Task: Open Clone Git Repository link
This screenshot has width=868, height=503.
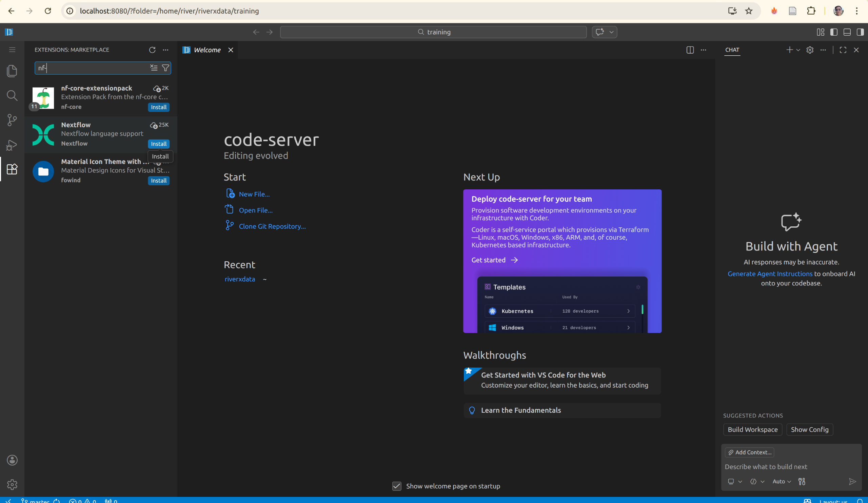Action: pos(272,226)
